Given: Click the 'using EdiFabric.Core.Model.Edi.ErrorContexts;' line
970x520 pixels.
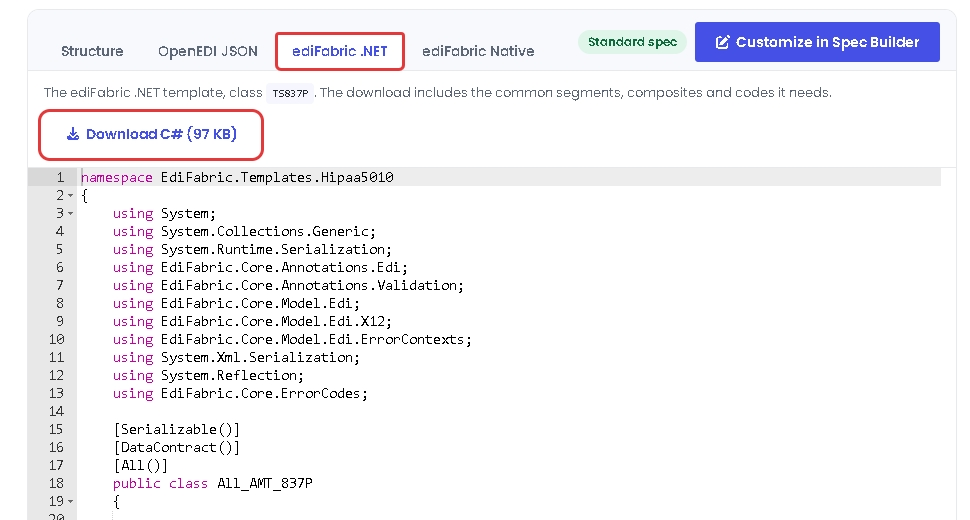Looking at the screenshot, I should pos(292,339).
